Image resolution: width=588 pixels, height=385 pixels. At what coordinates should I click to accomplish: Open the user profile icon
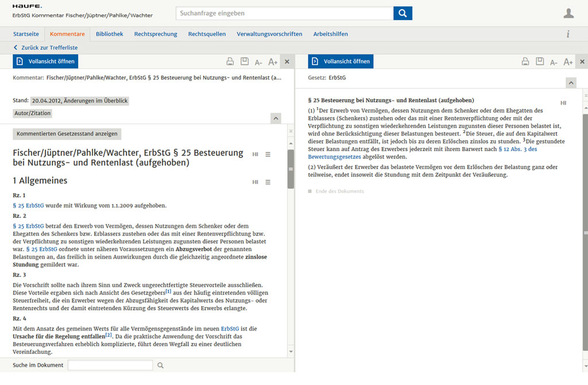coord(568,13)
